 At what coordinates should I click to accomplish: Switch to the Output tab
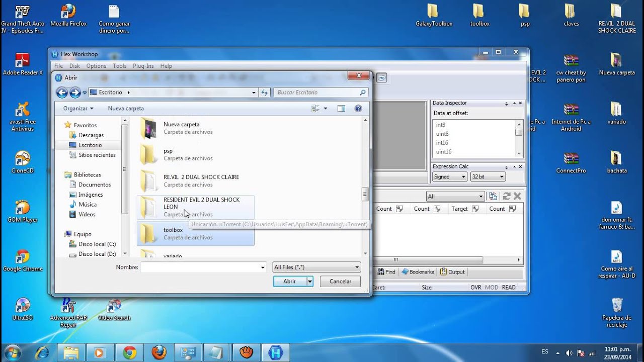pyautogui.click(x=453, y=272)
